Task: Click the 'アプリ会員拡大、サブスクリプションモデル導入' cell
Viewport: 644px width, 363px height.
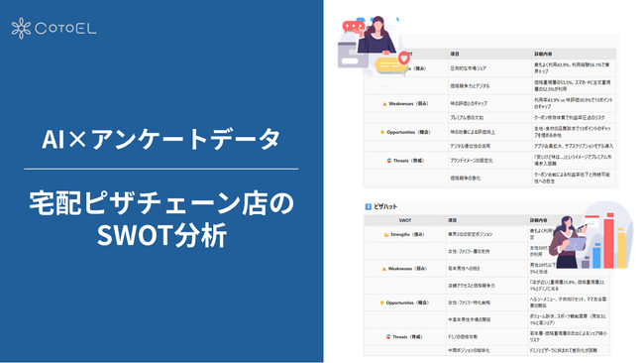Action: (574, 146)
